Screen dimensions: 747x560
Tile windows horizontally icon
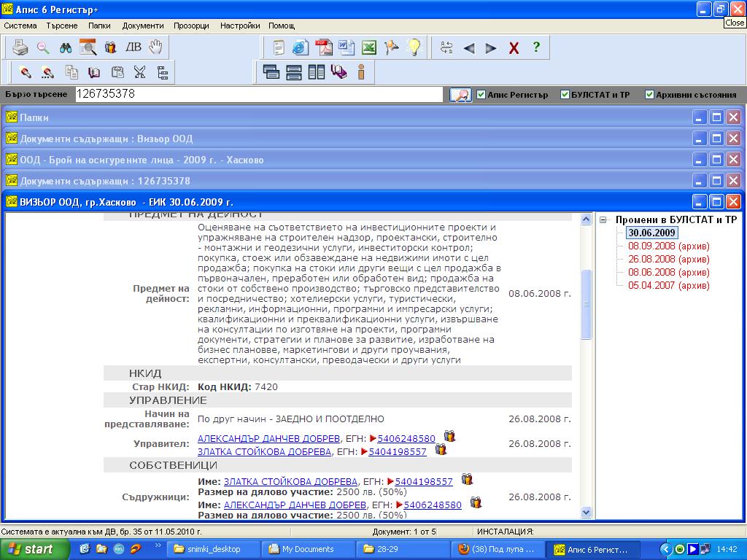pyautogui.click(x=294, y=72)
